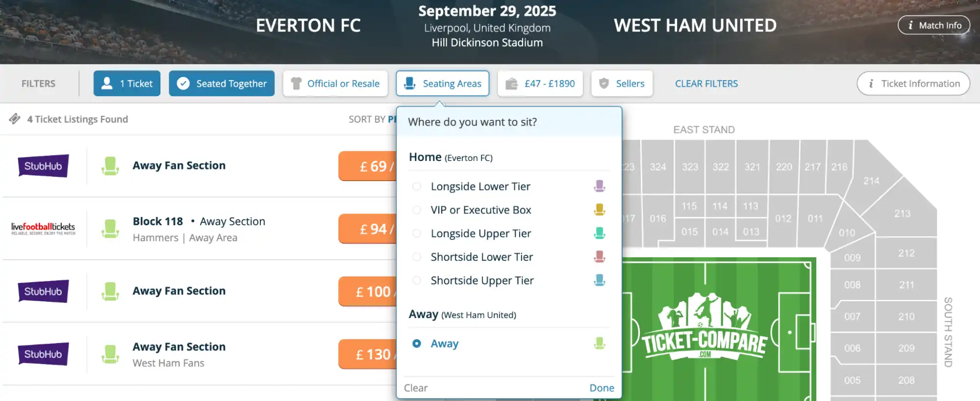This screenshot has height=401, width=980.
Task: Open the price range filter dropdown
Action: tap(540, 83)
